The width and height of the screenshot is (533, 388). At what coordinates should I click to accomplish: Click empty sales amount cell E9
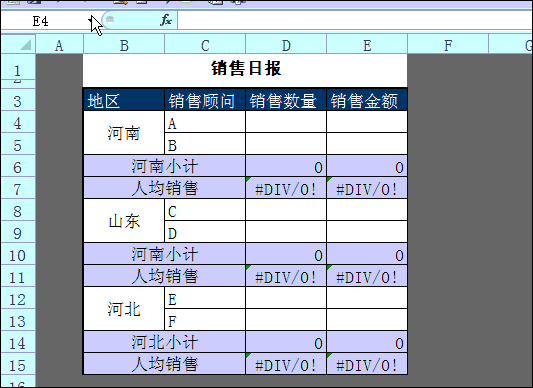pos(367,232)
